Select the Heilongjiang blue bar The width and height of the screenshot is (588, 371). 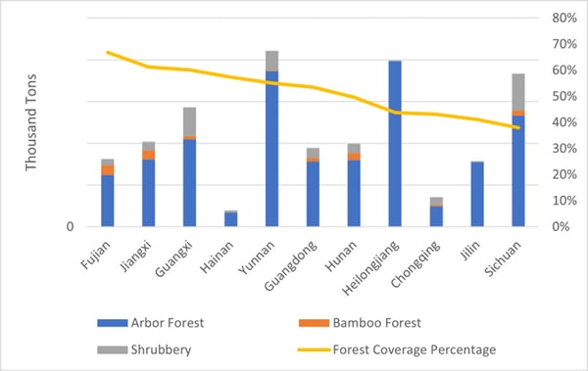[395, 144]
